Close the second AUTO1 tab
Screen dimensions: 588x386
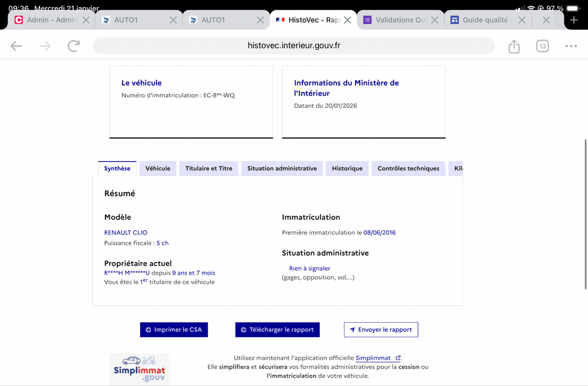click(x=260, y=20)
